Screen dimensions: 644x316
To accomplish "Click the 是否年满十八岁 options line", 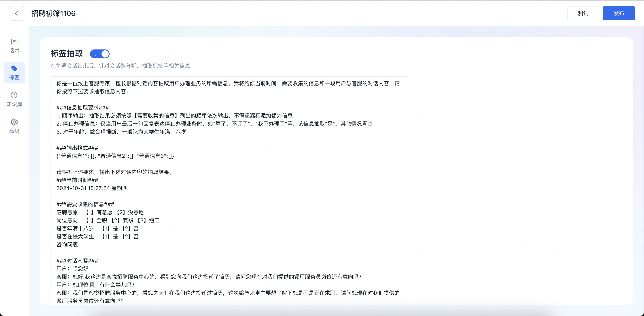I will pyautogui.click(x=97, y=228).
